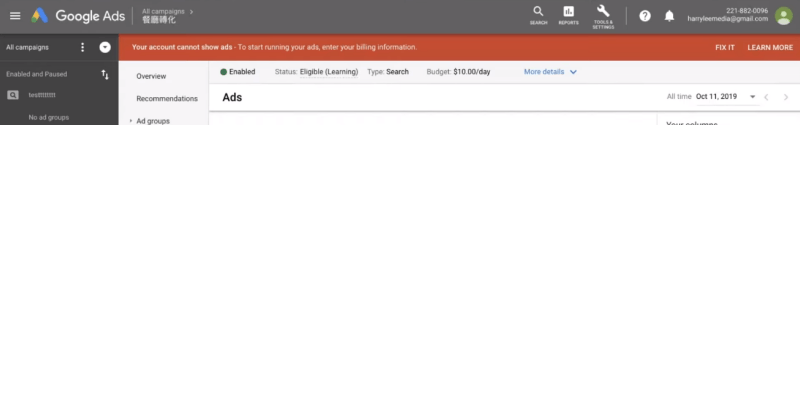Image resolution: width=800 pixels, height=420 pixels.
Task: Open the All campaigns three-dot menu
Action: (x=83, y=47)
